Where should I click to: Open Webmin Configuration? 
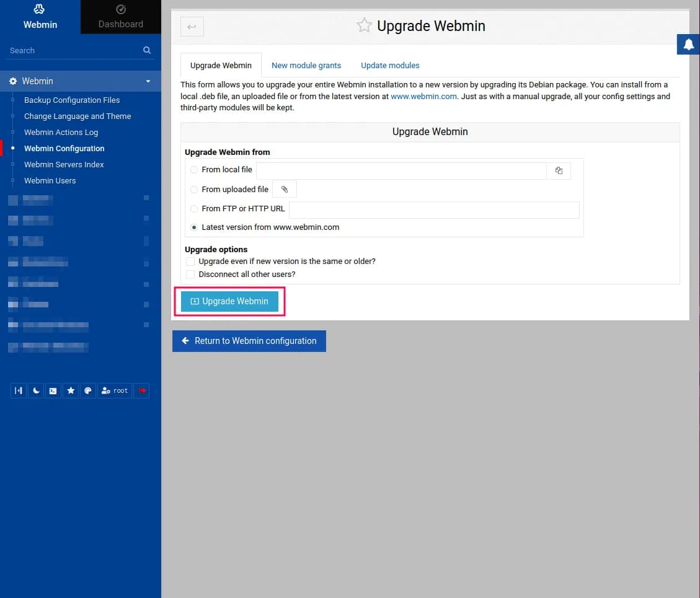click(64, 148)
